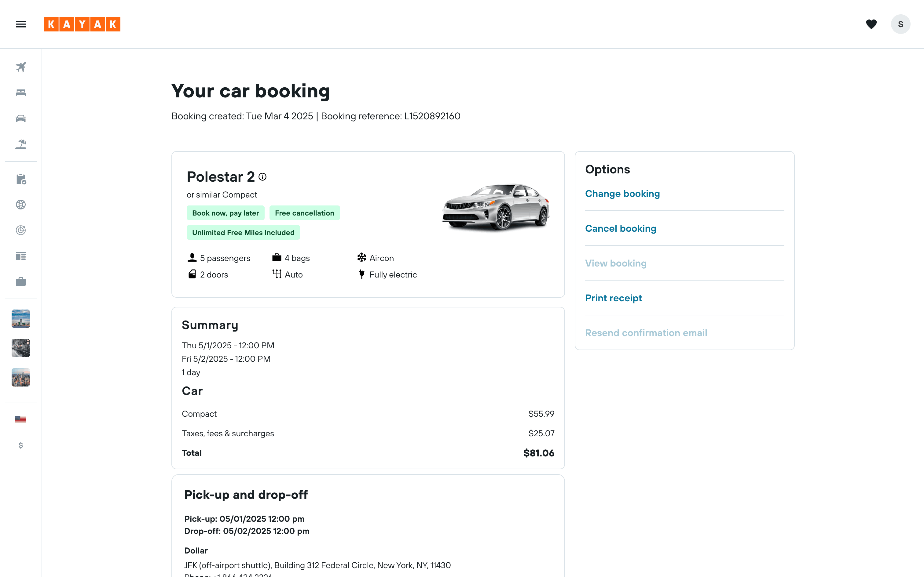
Task: Select the Cars sidebar icon
Action: pyautogui.click(x=20, y=118)
